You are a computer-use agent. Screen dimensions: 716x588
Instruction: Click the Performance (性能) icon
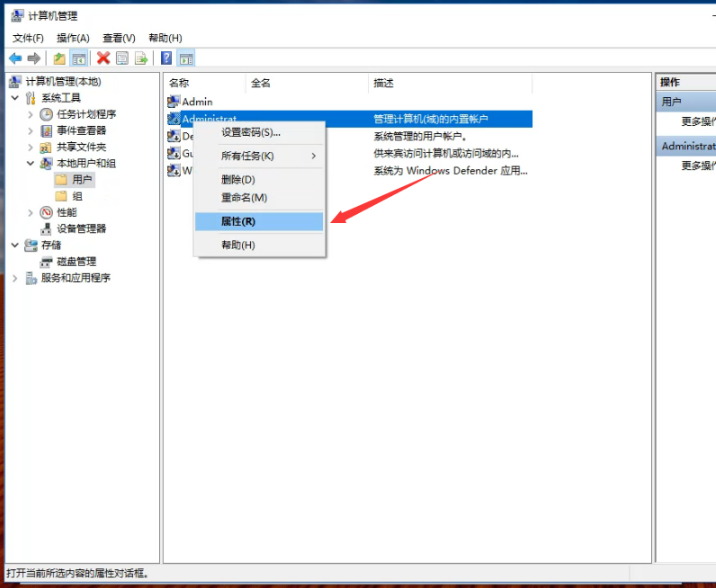point(46,212)
